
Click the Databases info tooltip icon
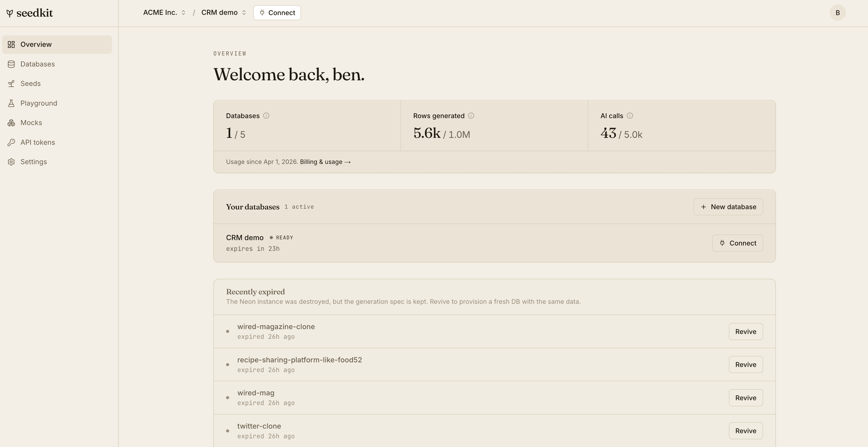coord(266,116)
